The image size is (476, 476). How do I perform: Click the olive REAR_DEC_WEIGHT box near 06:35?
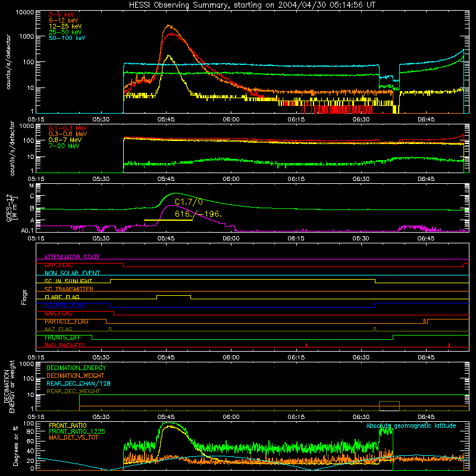point(390,406)
